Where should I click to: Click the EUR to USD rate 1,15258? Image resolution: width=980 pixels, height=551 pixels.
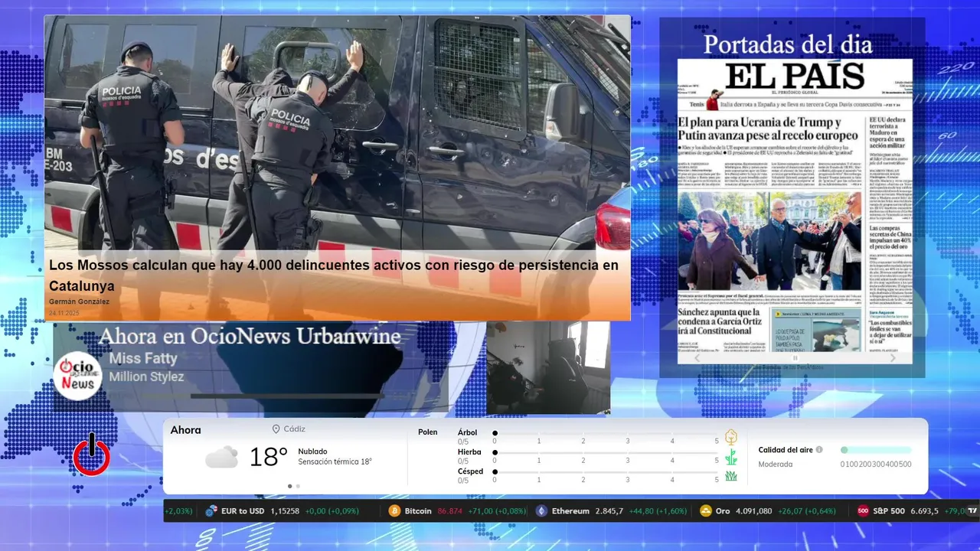[284, 510]
